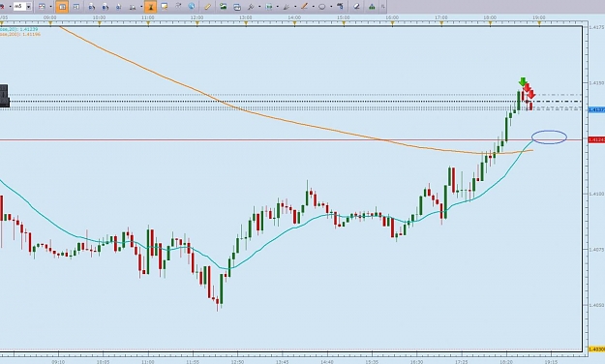Click the second blue document icon
This screenshot has height=364, width=605.
coord(106,7)
